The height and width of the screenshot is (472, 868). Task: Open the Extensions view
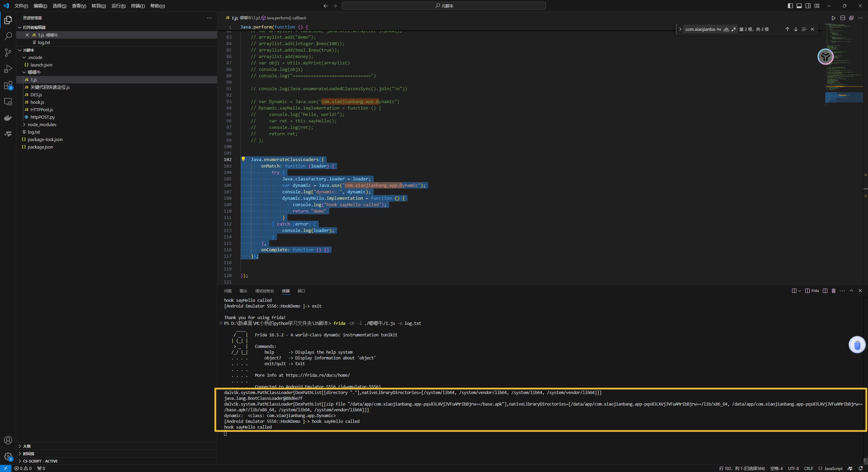pos(8,85)
